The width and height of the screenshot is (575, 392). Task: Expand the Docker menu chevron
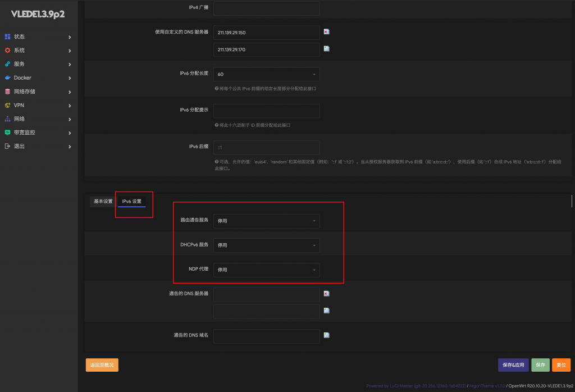click(70, 78)
